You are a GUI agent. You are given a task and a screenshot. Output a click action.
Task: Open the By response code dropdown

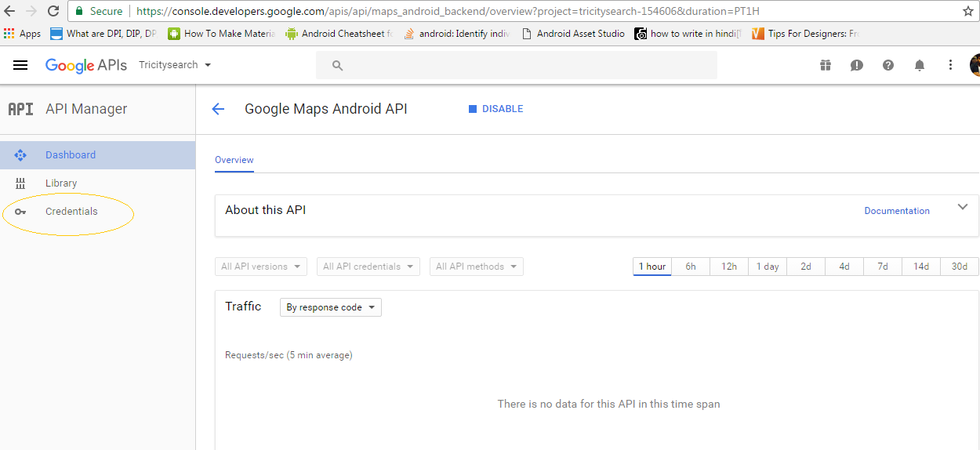click(x=330, y=307)
